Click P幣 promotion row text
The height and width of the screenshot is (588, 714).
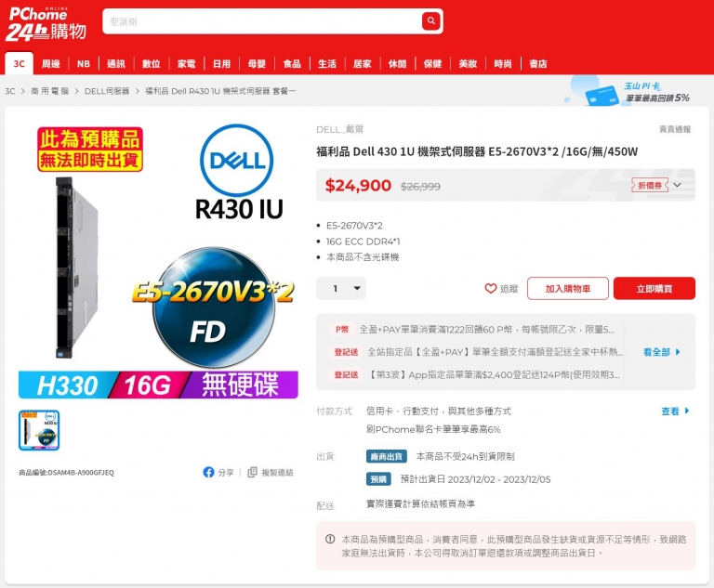click(486, 329)
